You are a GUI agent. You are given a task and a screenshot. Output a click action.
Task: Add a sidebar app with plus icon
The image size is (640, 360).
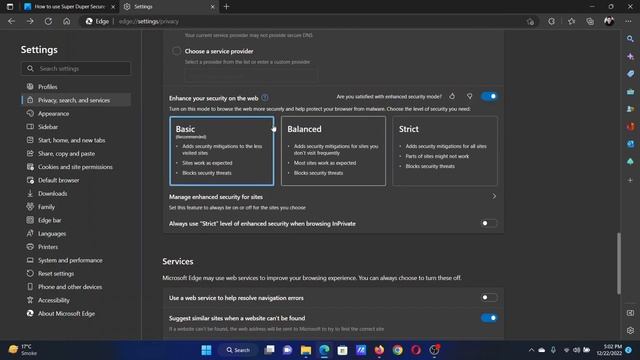pyautogui.click(x=630, y=180)
